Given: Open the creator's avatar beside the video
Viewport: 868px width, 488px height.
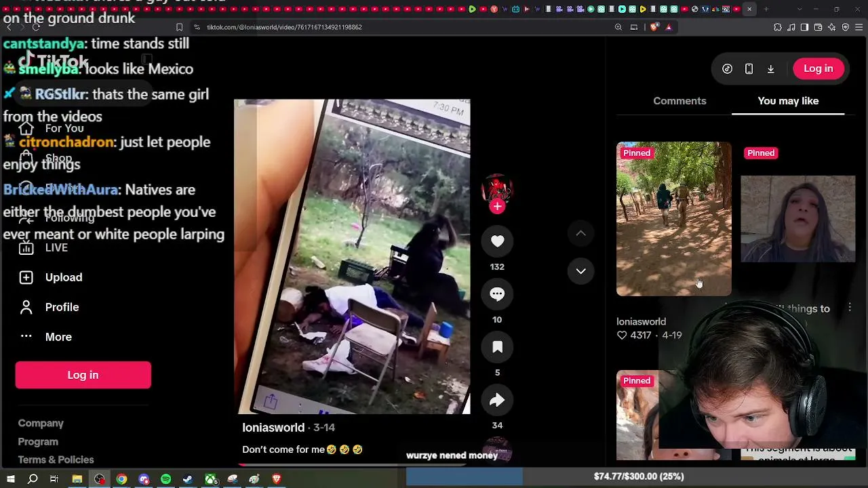Looking at the screenshot, I should tap(497, 188).
